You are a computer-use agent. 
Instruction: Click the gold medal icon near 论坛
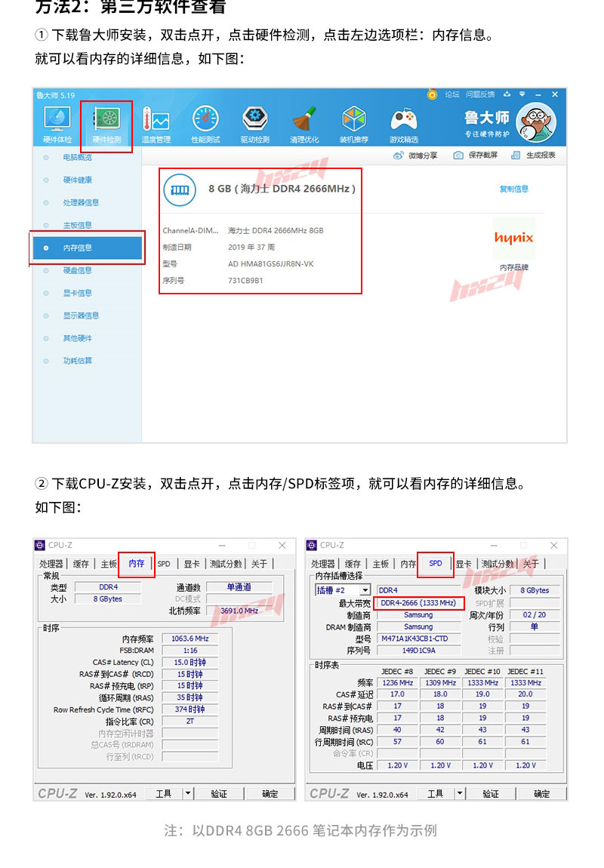point(432,94)
